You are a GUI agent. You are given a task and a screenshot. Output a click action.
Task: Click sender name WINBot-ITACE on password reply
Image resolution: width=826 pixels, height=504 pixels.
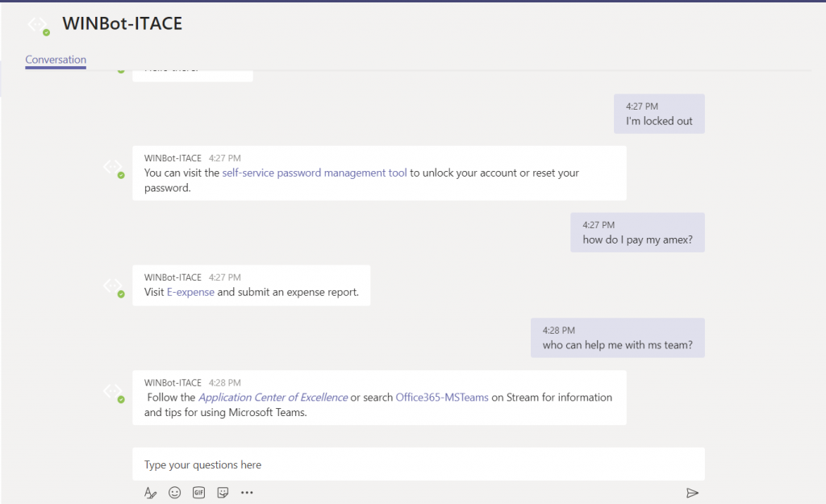click(x=173, y=158)
